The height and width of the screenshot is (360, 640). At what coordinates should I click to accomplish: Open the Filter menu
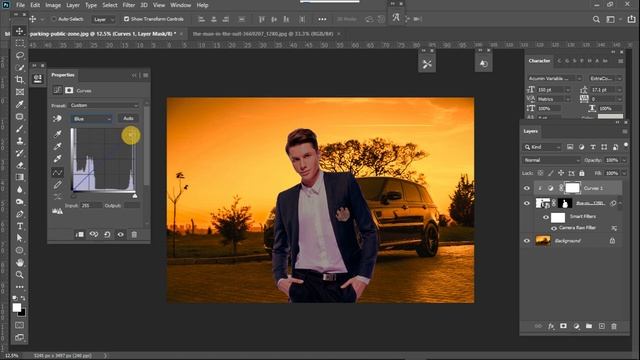[129, 5]
